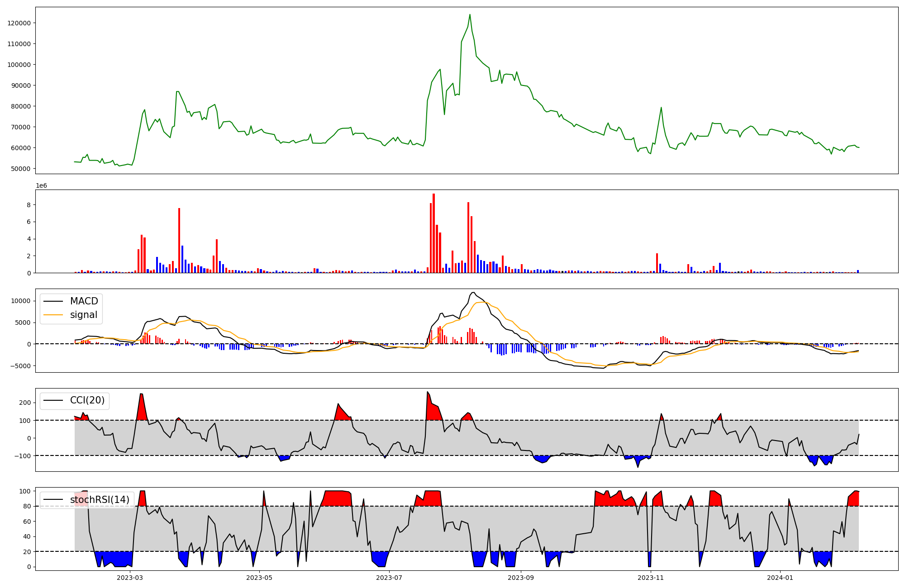Click the 80 tick on stochRSI axis
This screenshot has height=588, width=905.
point(27,507)
